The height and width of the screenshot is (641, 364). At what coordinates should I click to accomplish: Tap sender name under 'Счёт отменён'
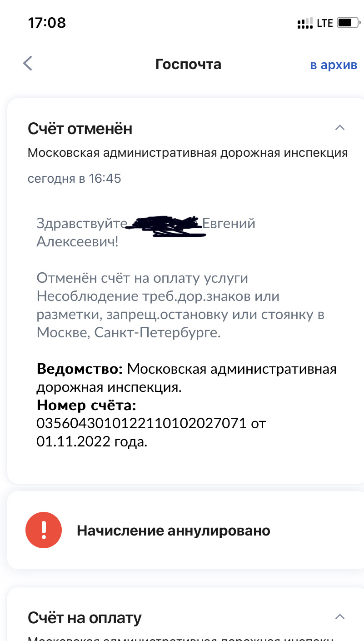[x=188, y=153]
